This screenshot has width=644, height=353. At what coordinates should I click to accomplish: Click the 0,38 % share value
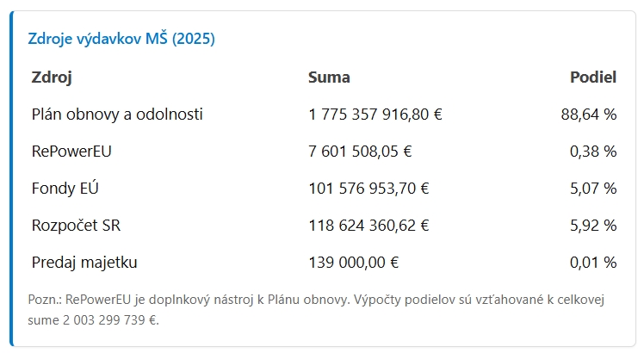click(592, 152)
